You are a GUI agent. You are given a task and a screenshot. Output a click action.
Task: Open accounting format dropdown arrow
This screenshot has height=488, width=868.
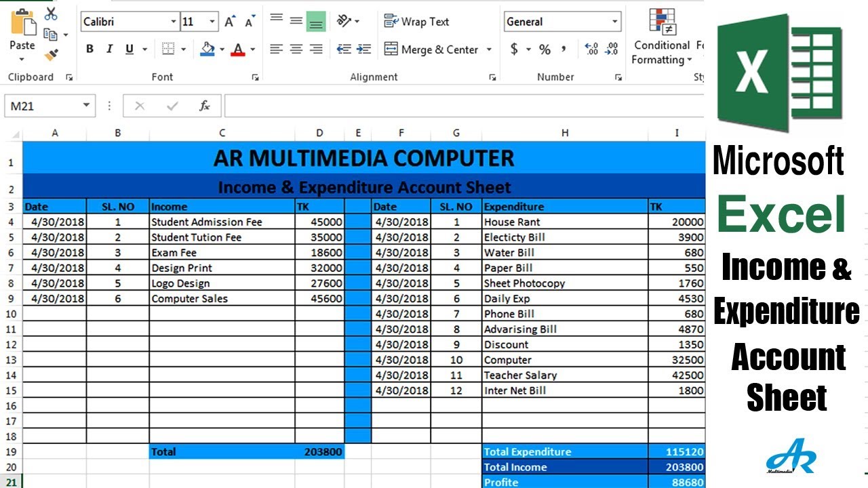pyautogui.click(x=529, y=49)
